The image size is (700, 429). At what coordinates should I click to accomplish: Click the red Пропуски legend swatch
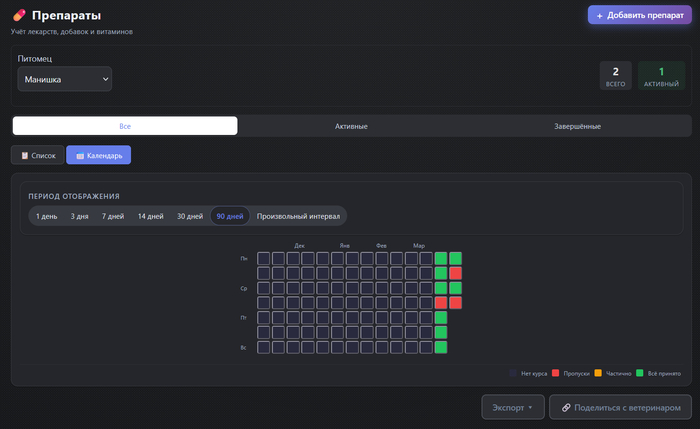coord(555,373)
